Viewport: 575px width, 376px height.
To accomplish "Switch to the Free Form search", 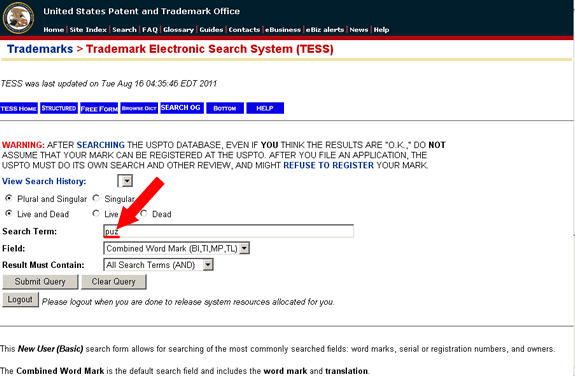I will [x=99, y=108].
